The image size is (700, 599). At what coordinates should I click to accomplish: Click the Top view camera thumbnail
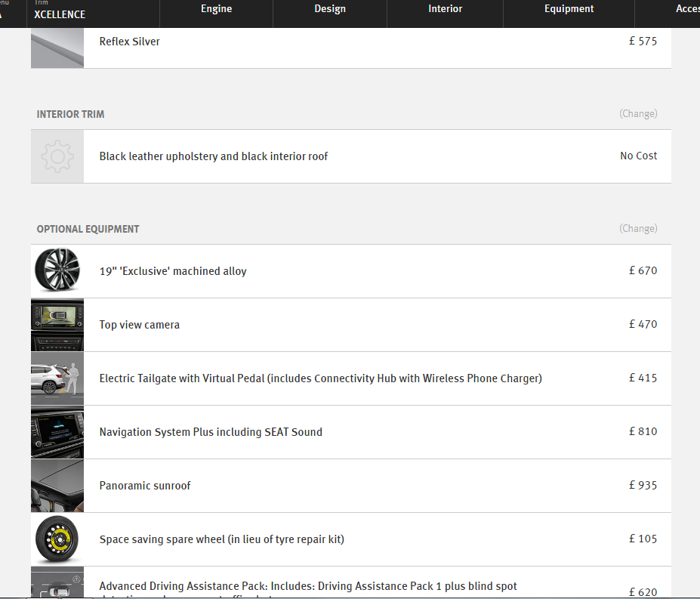point(57,325)
